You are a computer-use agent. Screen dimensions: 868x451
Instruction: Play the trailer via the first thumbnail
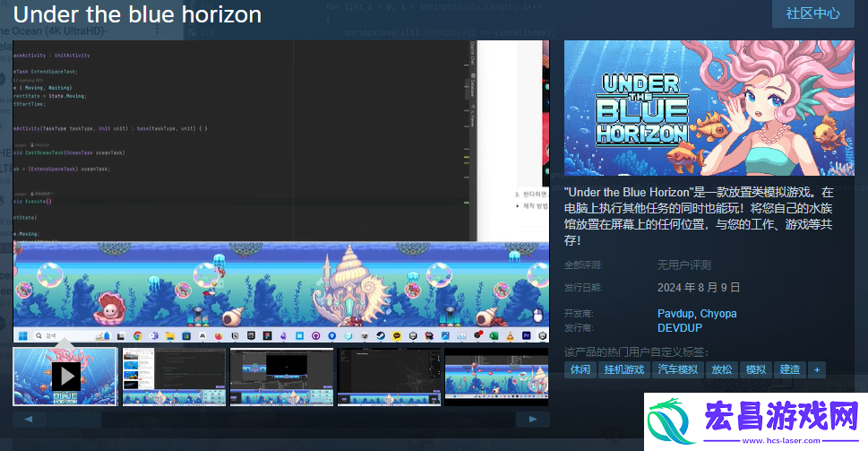click(x=65, y=377)
